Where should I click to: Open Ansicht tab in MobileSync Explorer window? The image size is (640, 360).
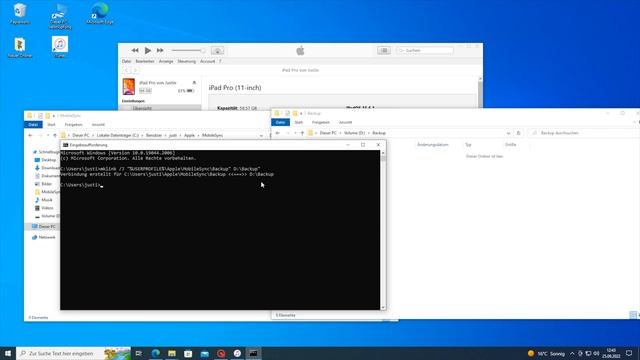coord(98,124)
